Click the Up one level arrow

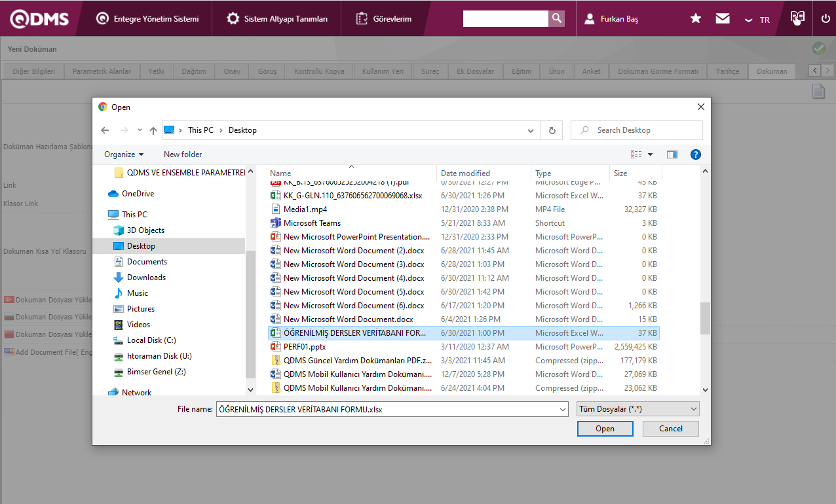[153, 130]
